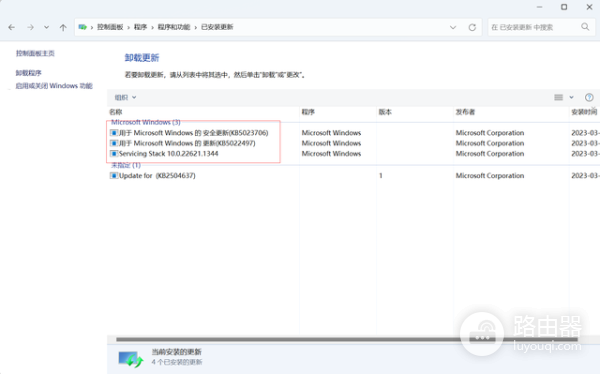Screen dimensions: 600x374
Task: Click the magnifier search icon
Action: coord(585,27)
